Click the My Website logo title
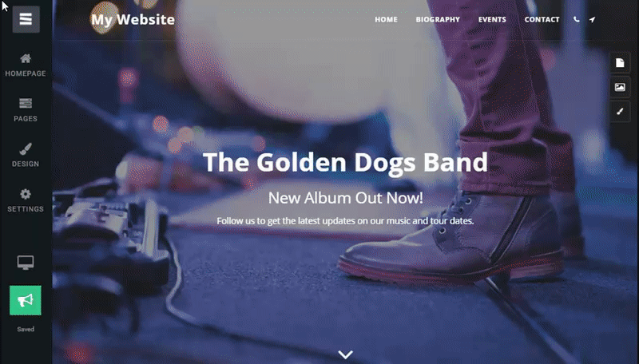 (x=133, y=19)
